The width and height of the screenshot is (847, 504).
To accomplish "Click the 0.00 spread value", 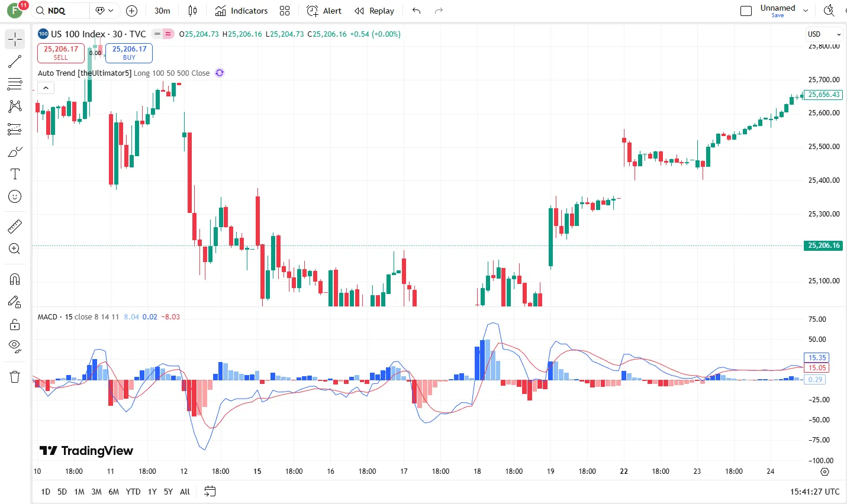I will pyautogui.click(x=95, y=53).
